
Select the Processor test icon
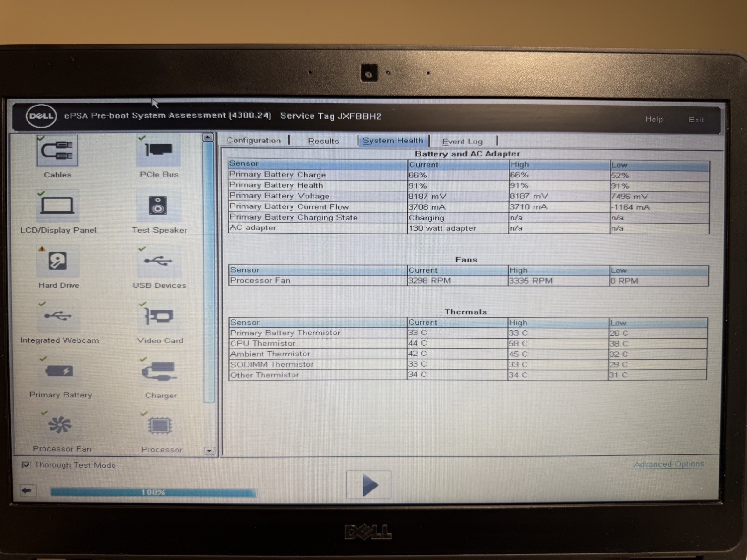tap(160, 425)
